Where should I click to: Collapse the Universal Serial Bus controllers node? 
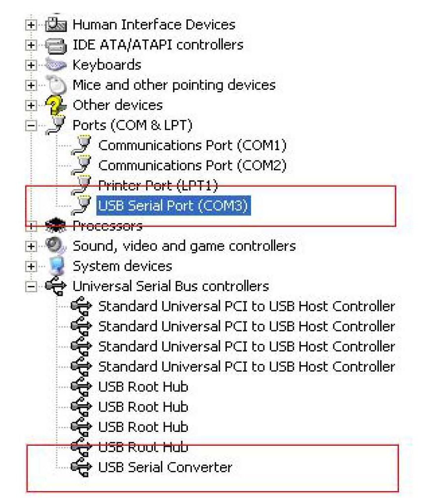[x=31, y=286]
